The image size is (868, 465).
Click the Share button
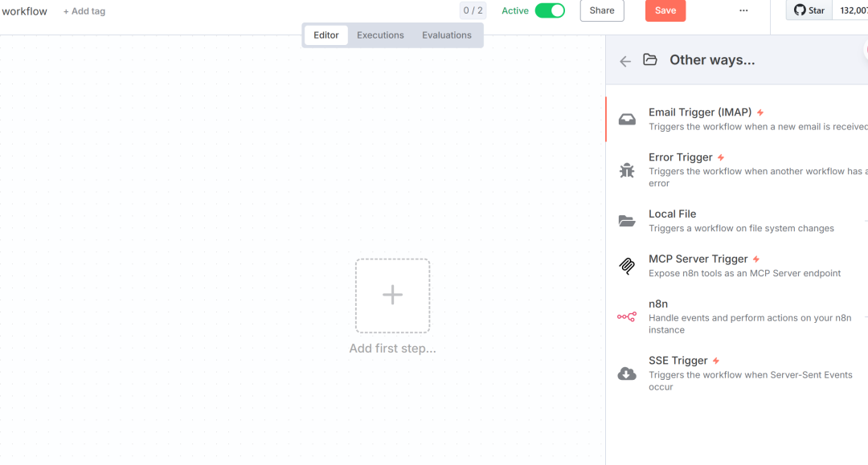click(x=602, y=10)
